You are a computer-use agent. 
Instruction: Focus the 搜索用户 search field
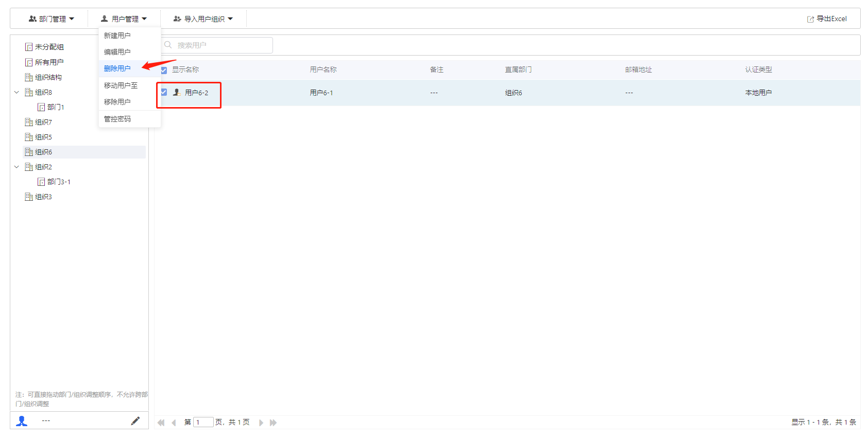click(216, 45)
